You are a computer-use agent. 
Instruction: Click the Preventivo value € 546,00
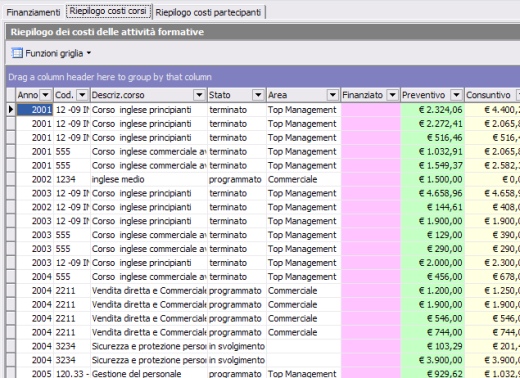click(433, 318)
